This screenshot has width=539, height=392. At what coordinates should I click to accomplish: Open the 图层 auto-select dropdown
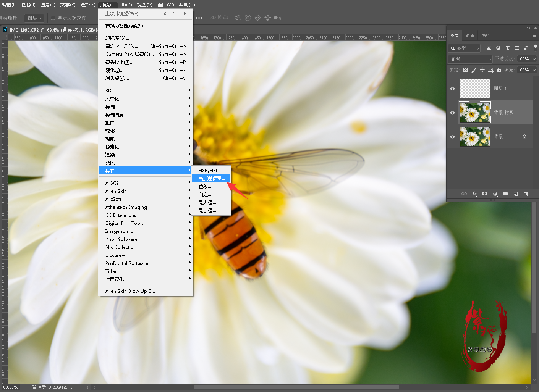pos(34,18)
